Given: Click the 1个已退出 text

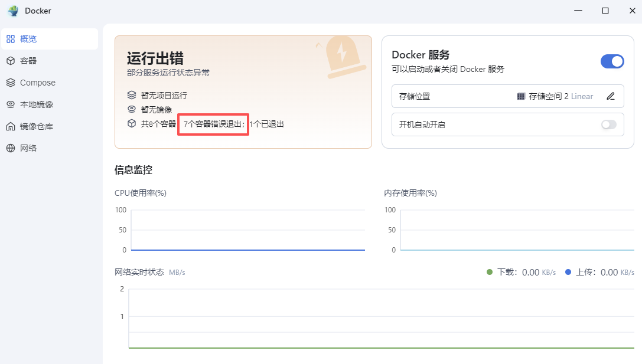Looking at the screenshot, I should click(266, 124).
